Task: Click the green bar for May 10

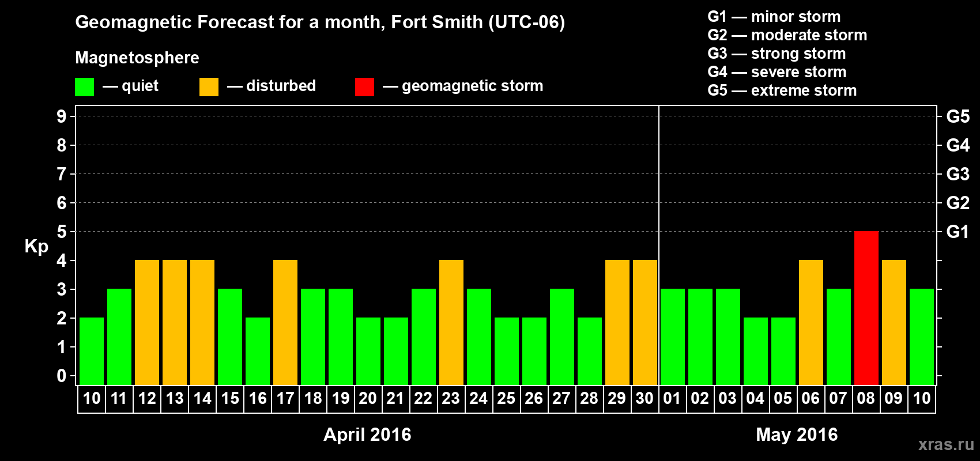Action: click(x=922, y=337)
